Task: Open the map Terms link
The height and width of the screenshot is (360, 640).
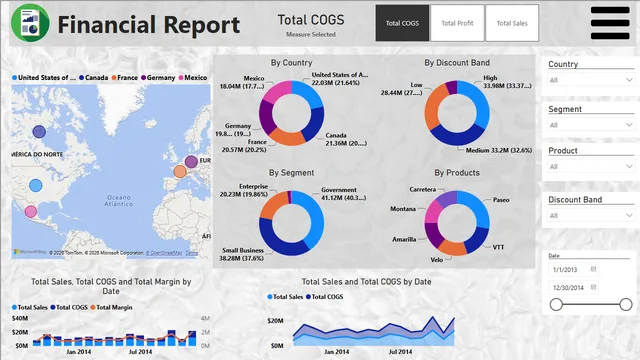Action: [x=191, y=253]
